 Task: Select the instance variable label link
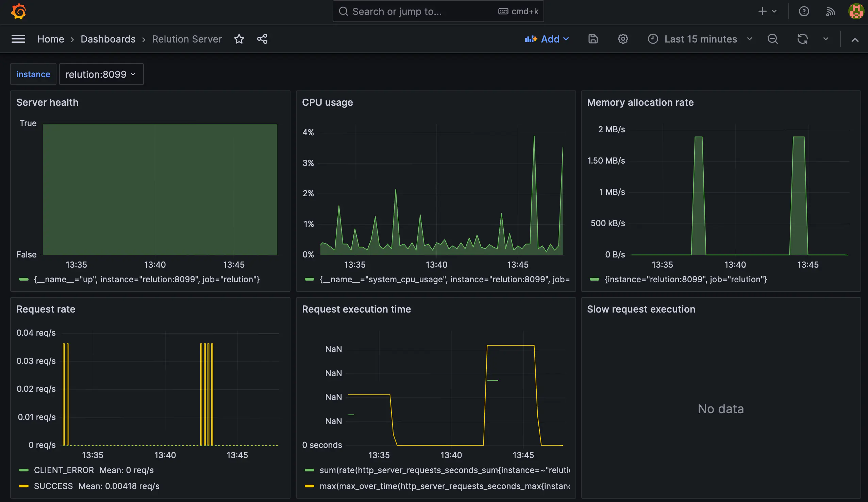(x=33, y=74)
